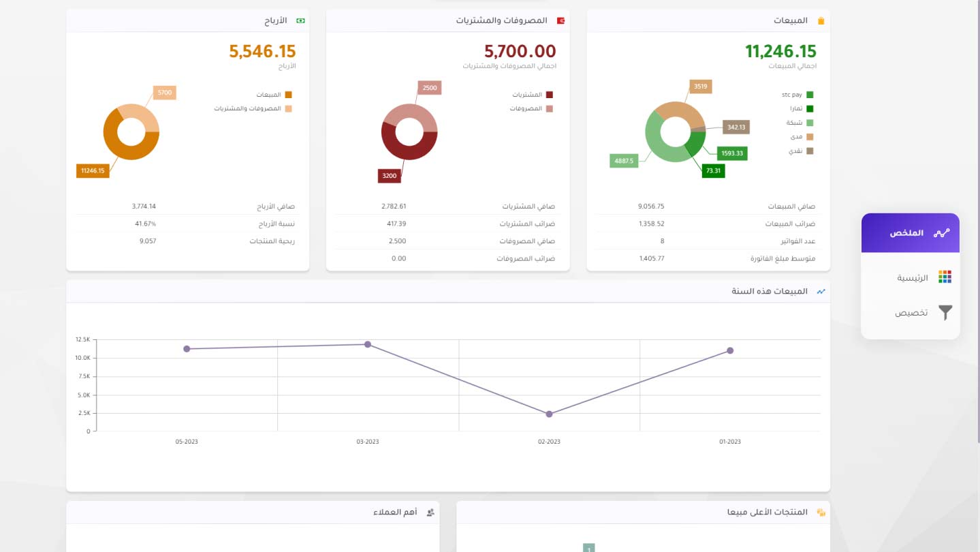Click the shopping bag icon beside المبيعات

821,21
